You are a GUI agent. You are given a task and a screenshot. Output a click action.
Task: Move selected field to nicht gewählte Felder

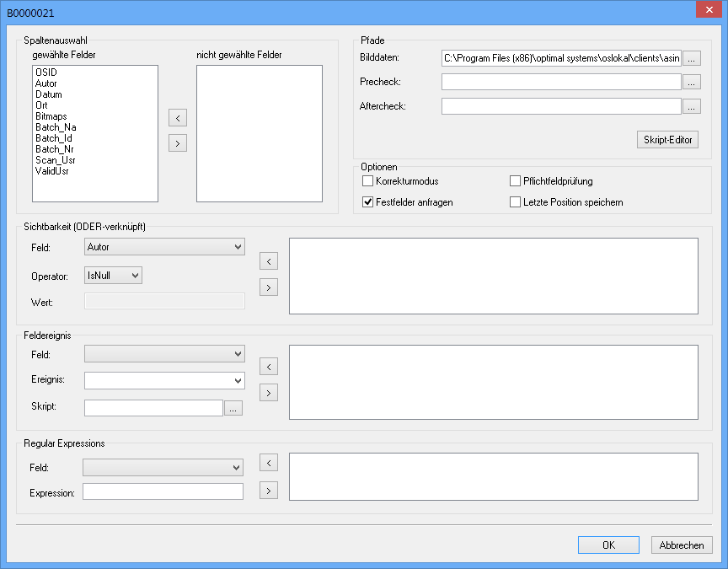click(177, 142)
